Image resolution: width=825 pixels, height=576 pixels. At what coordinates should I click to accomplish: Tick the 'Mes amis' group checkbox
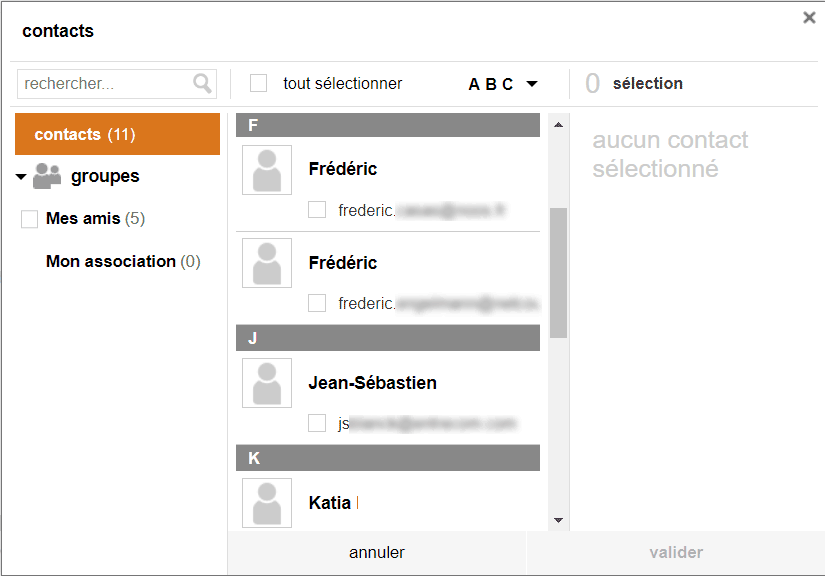pos(29,219)
